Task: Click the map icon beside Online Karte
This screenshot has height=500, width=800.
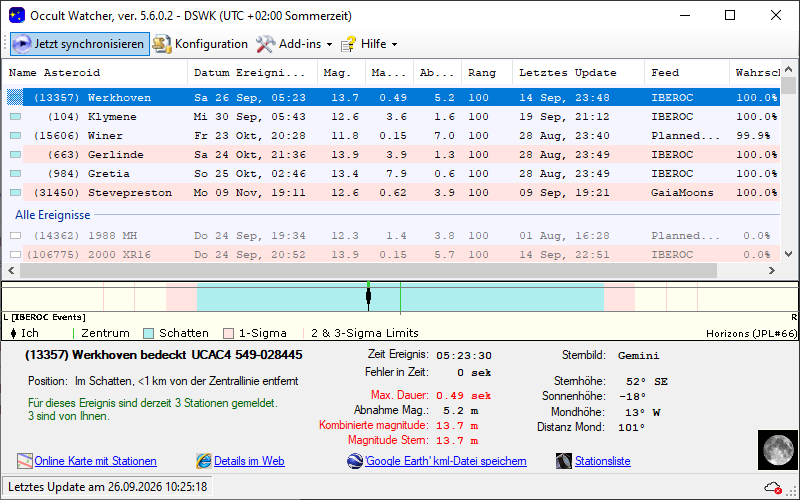Action: coord(24,461)
